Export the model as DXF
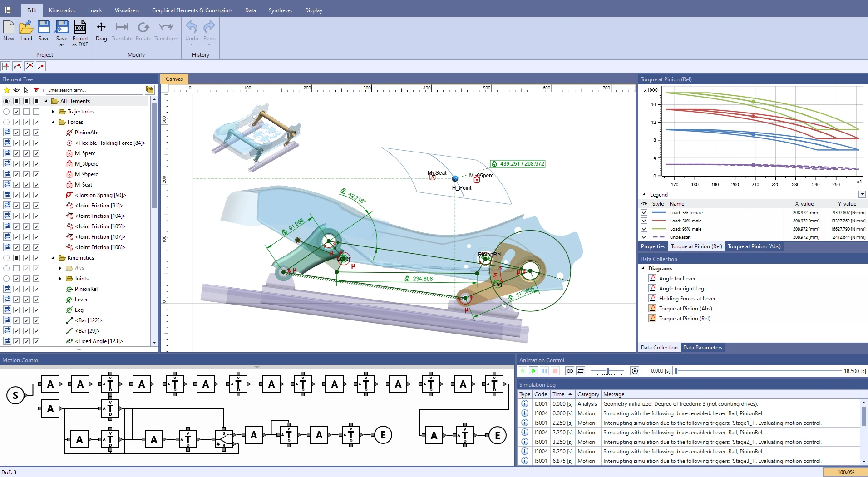Screen dimensions: 868x477 pyautogui.click(x=80, y=34)
